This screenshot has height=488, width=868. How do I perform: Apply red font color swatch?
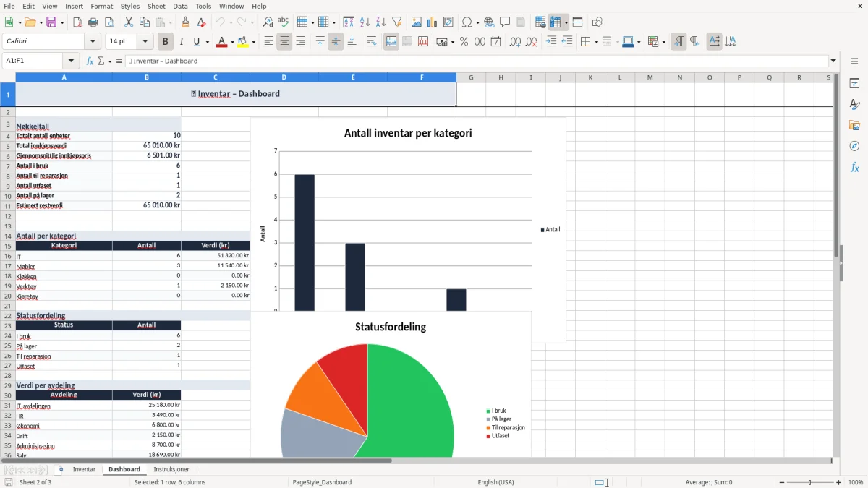(221, 42)
